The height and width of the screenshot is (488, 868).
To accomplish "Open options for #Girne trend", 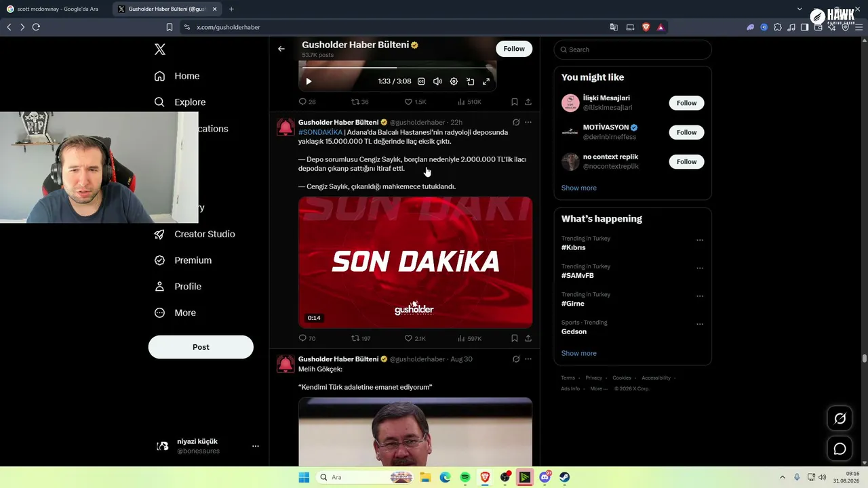I will point(700,296).
